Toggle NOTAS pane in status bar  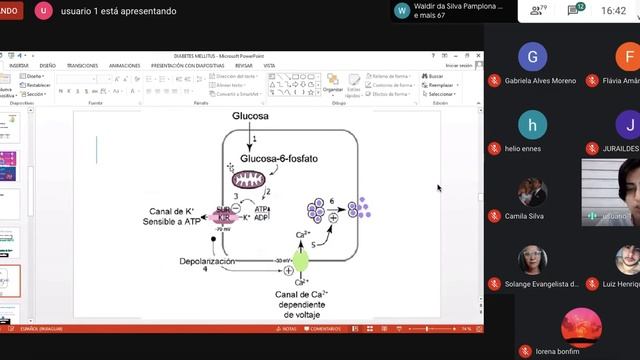pyautogui.click(x=286, y=329)
